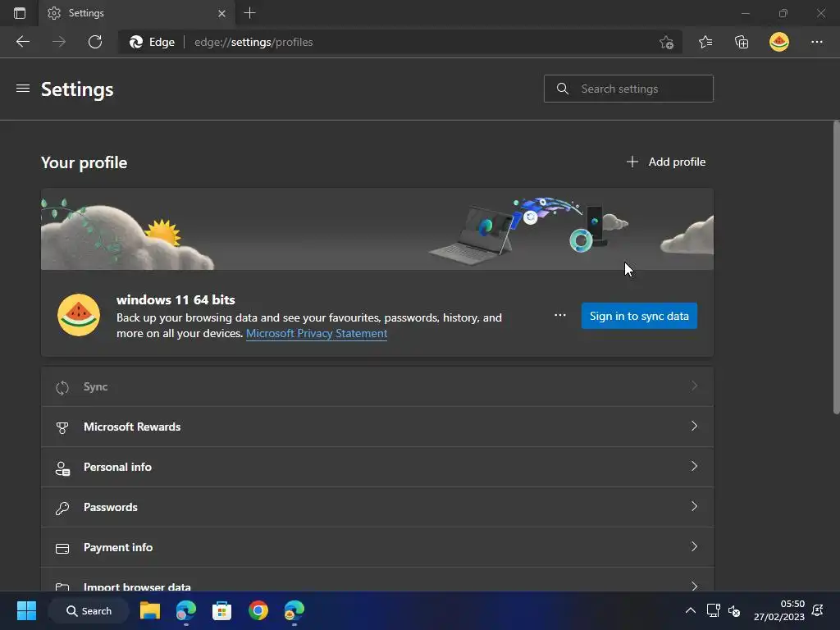The width and height of the screenshot is (840, 630).
Task: Click the Sync circular arrows icon
Action: (62, 387)
